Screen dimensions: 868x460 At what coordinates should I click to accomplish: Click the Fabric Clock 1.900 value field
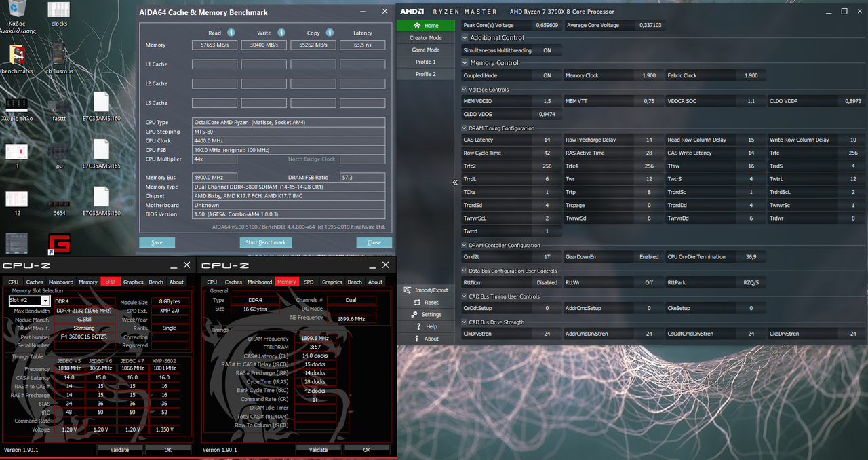click(751, 75)
